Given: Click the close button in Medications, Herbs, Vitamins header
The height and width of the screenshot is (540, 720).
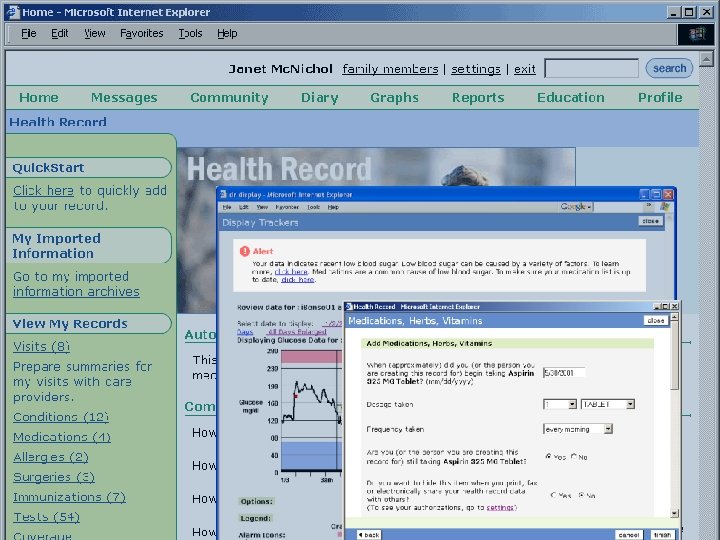Looking at the screenshot, I should pos(655,321).
